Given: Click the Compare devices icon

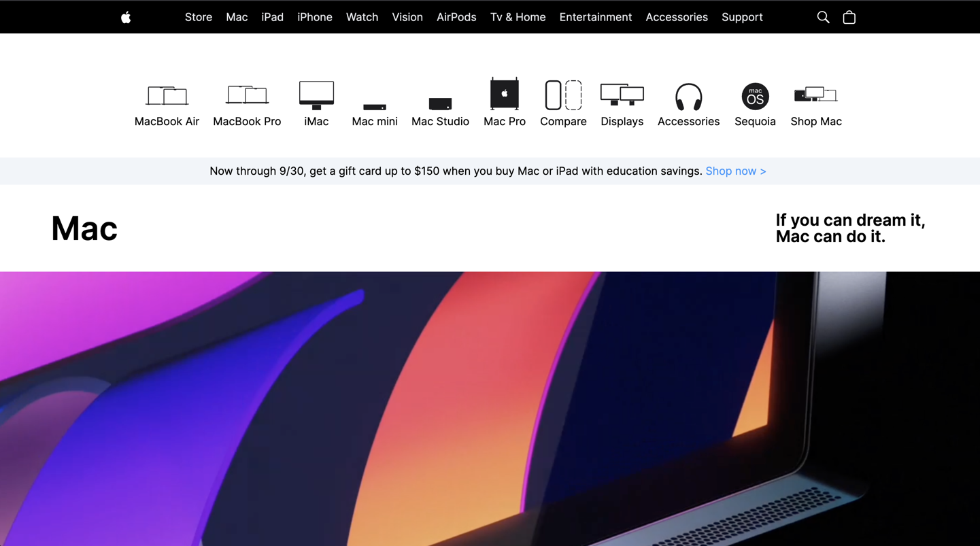Looking at the screenshot, I should point(563,95).
